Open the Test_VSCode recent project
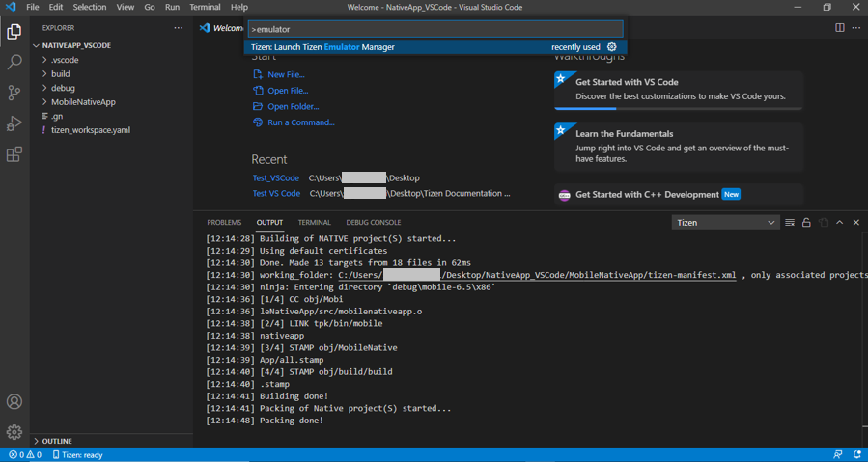The width and height of the screenshot is (868, 462). click(x=275, y=178)
